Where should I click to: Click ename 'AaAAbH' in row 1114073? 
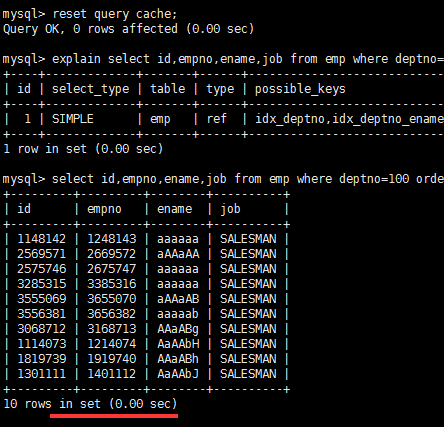[178, 344]
